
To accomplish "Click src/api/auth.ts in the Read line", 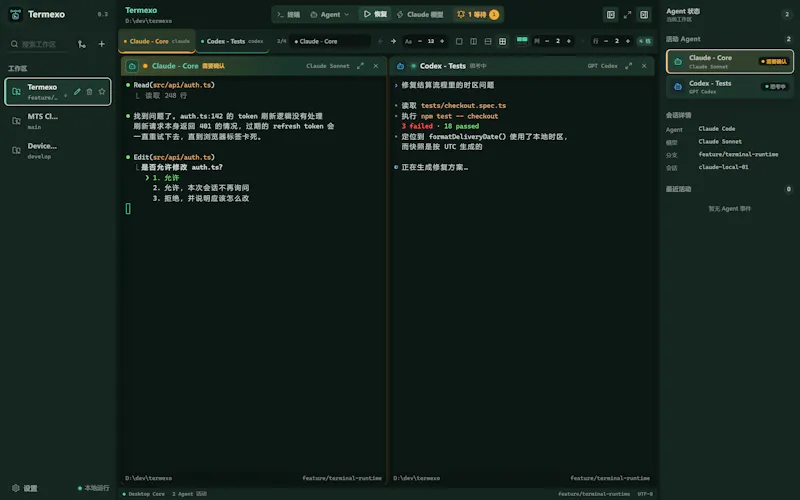I will point(182,85).
